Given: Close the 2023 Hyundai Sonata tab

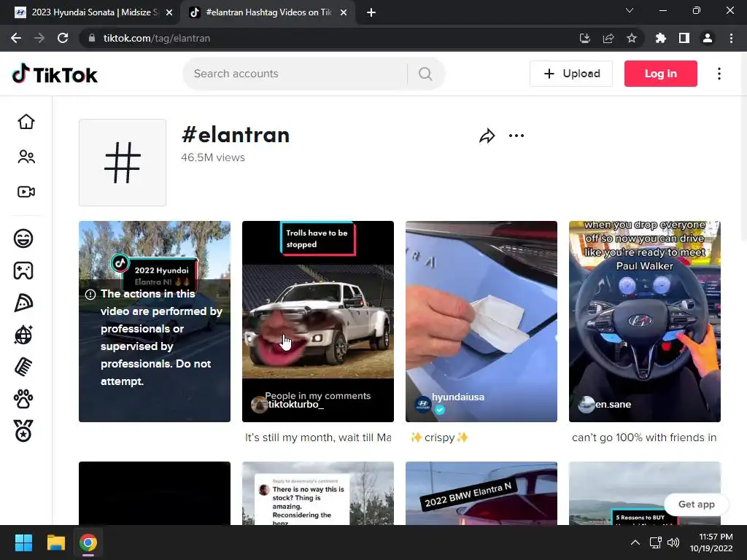Looking at the screenshot, I should point(169,13).
